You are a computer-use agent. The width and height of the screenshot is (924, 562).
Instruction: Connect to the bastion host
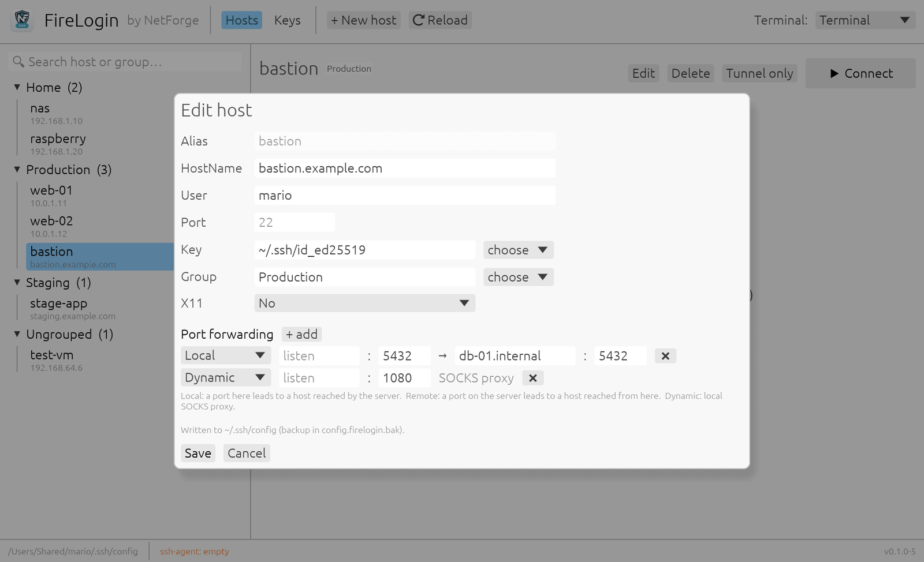click(x=860, y=73)
